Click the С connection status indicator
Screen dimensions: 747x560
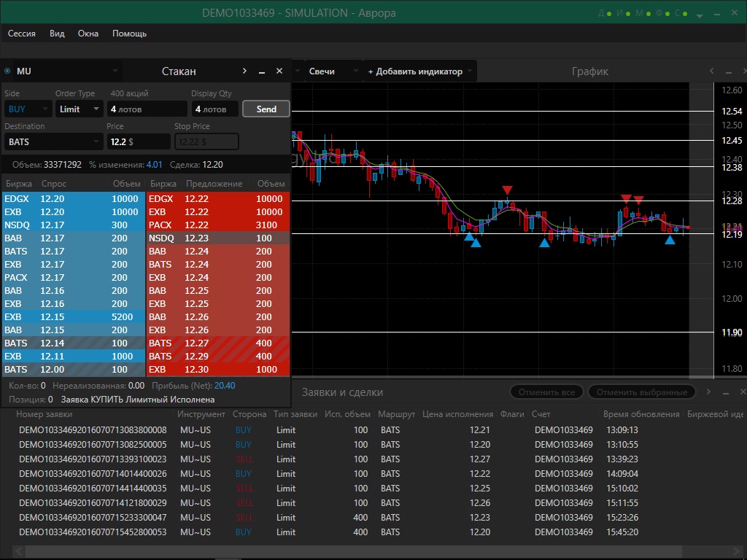[x=681, y=13]
